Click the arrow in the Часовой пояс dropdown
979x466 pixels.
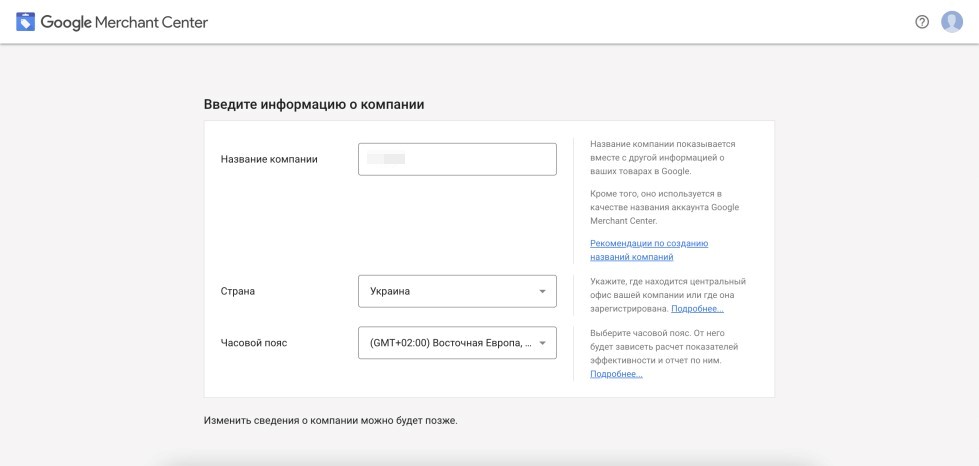542,343
